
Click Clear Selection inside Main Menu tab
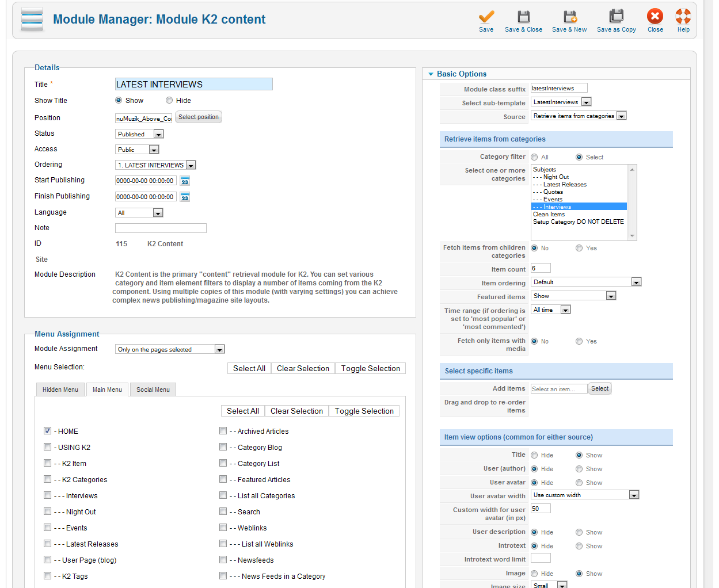tap(296, 411)
